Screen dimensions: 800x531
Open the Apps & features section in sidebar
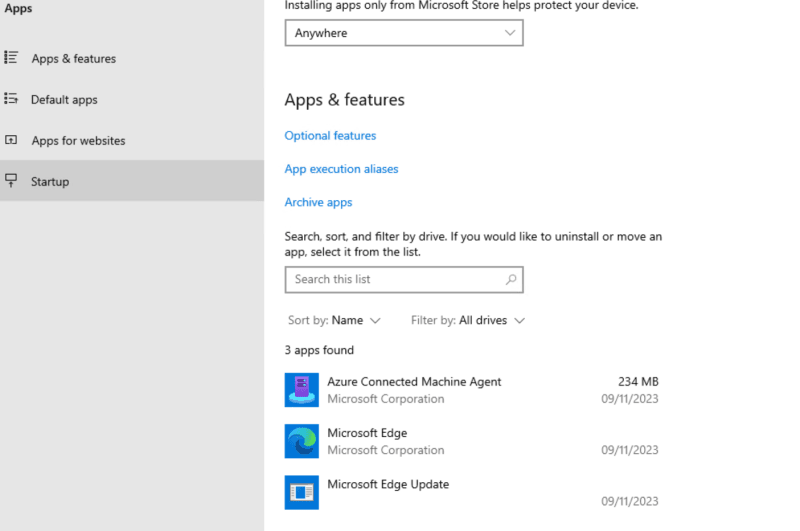coord(132,58)
